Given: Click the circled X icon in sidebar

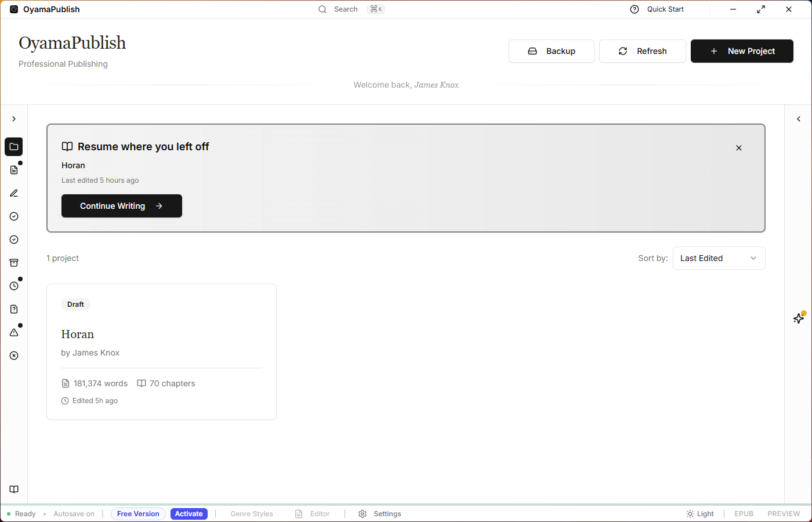Looking at the screenshot, I should coord(14,356).
